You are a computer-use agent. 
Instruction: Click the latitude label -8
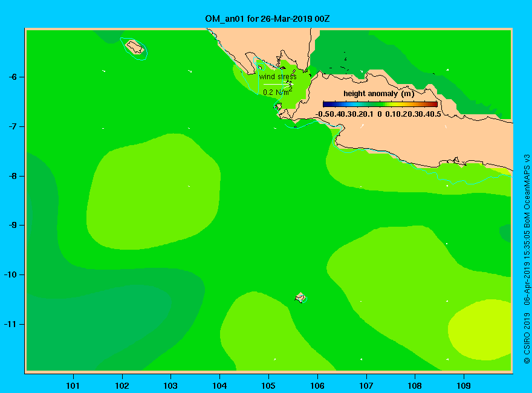tap(12, 176)
